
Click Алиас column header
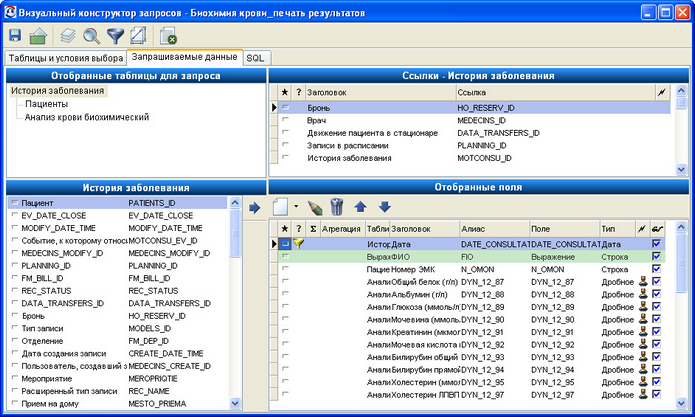[494, 229]
